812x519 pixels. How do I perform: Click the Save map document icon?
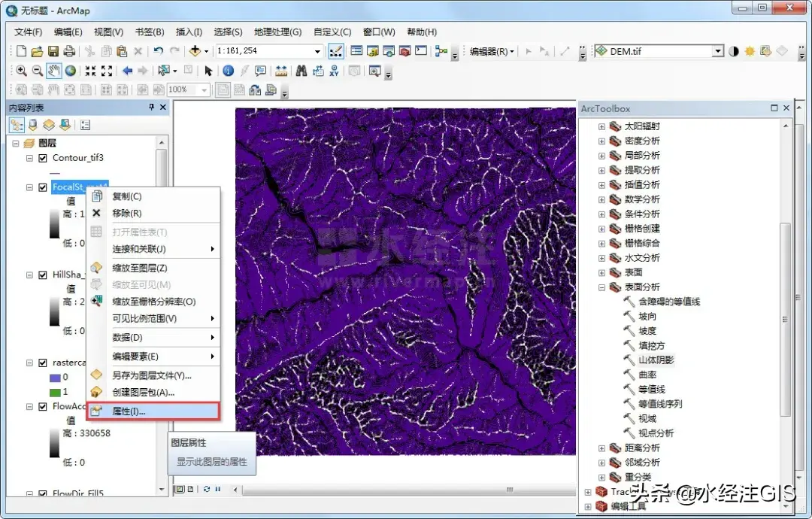click(x=53, y=51)
